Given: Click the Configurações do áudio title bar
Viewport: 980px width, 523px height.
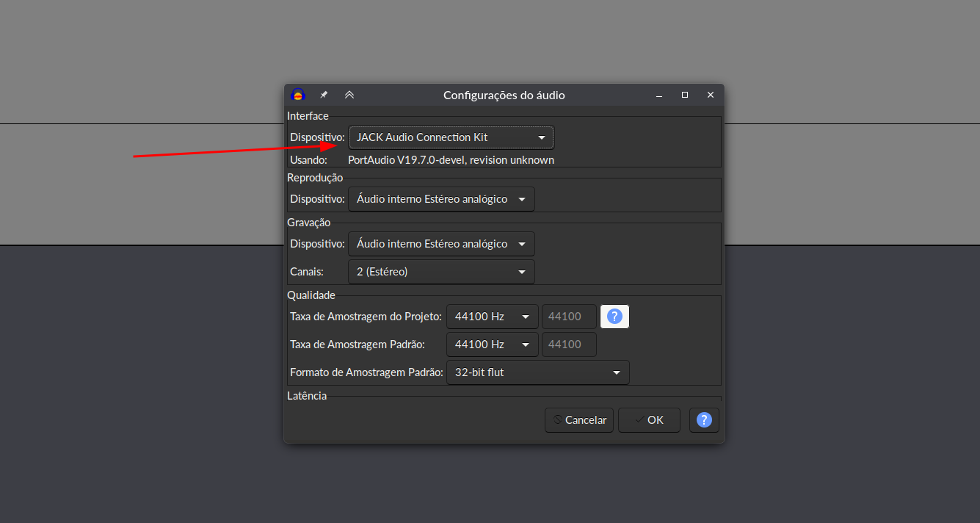Looking at the screenshot, I should 504,95.
